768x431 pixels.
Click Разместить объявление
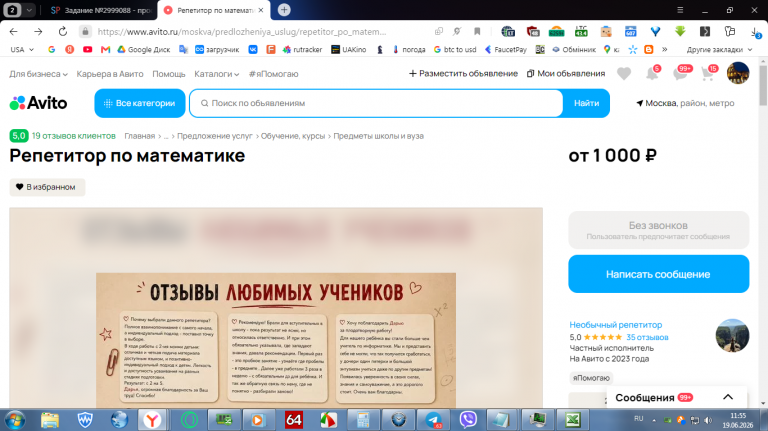(x=463, y=73)
